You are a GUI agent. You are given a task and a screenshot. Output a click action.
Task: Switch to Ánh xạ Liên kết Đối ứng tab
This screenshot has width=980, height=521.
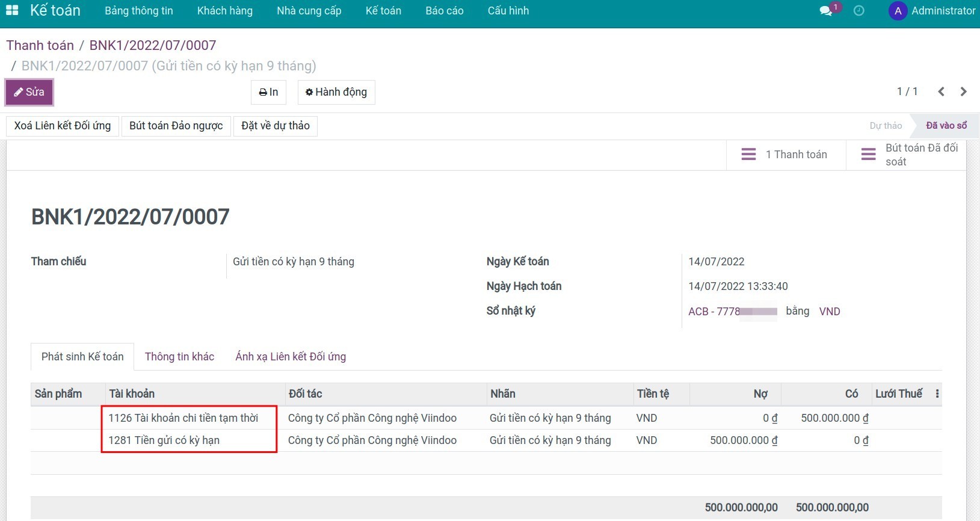(291, 357)
